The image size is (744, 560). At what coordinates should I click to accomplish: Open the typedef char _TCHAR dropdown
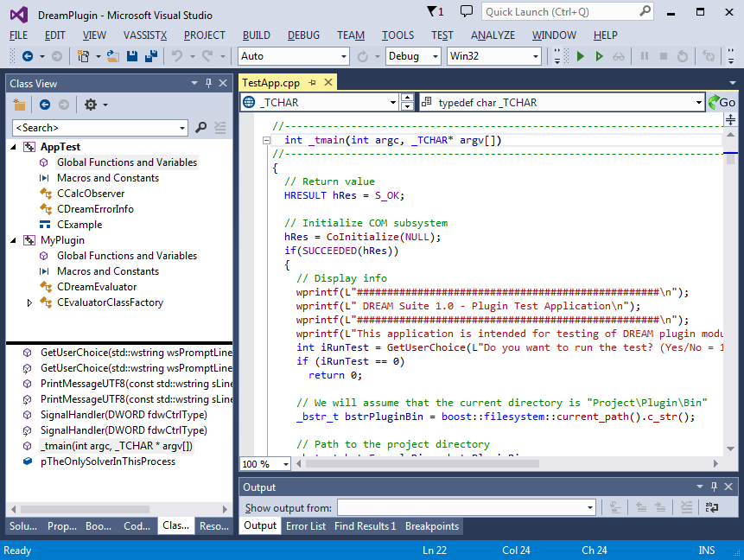pos(698,103)
